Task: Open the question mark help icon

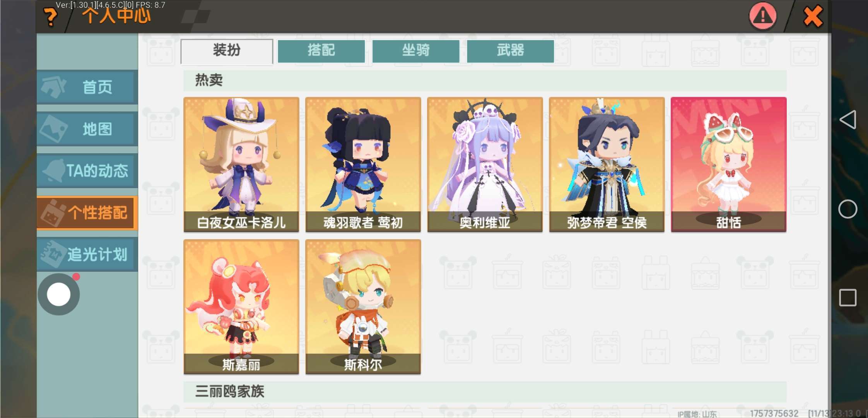Action: (x=50, y=17)
